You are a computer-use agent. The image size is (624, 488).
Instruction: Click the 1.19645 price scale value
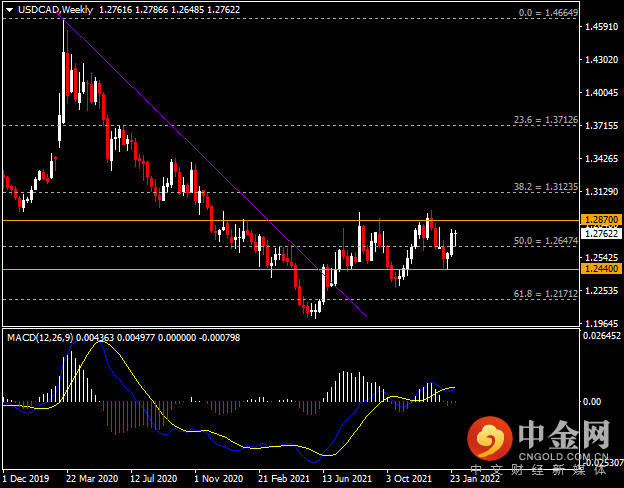click(x=601, y=323)
